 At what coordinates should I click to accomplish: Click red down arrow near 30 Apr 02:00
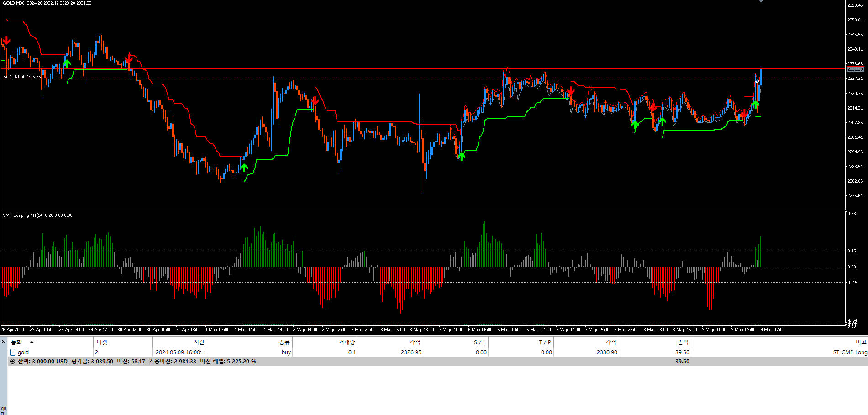coord(129,58)
